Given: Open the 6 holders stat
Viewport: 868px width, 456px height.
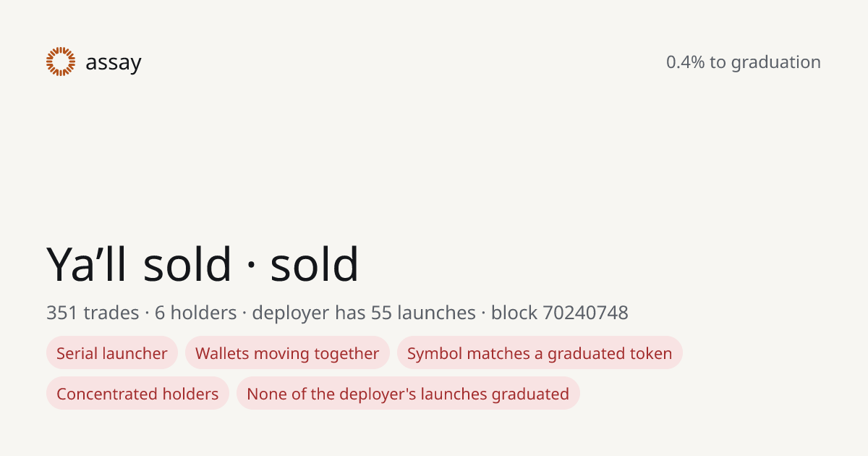Looking at the screenshot, I should [x=195, y=313].
